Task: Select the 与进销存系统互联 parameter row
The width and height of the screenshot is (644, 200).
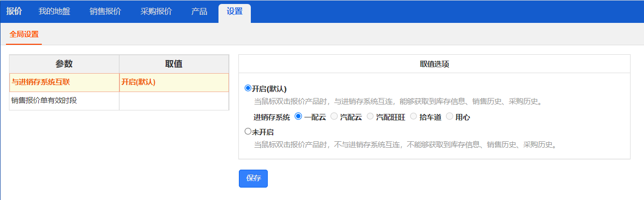Action: [64, 82]
